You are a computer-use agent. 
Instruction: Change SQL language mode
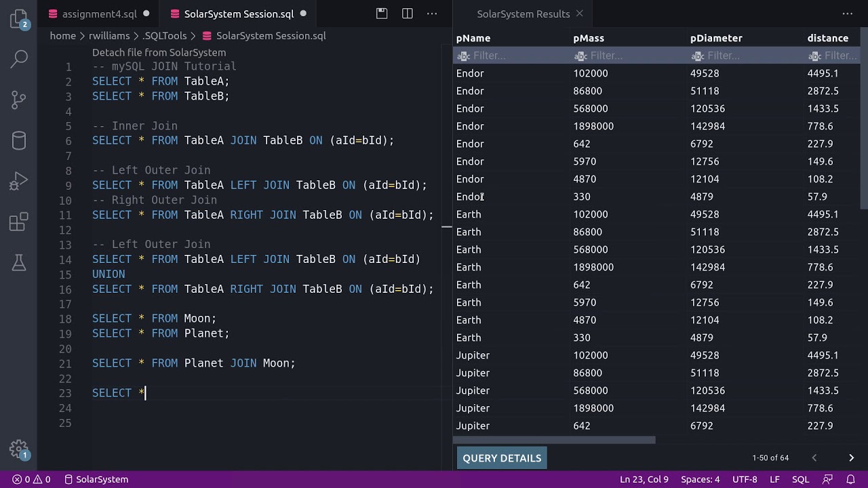(800, 479)
